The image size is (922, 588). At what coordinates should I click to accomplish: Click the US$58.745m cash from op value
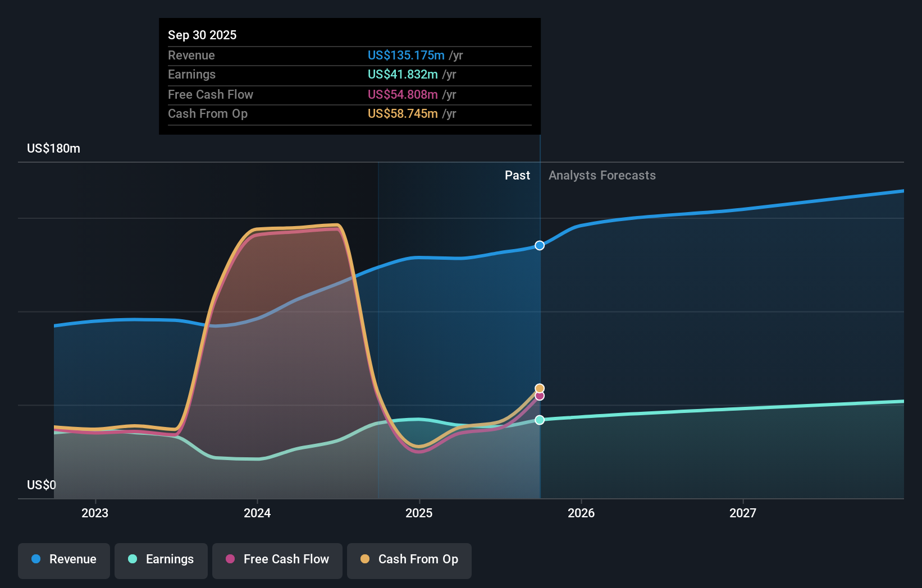403,113
